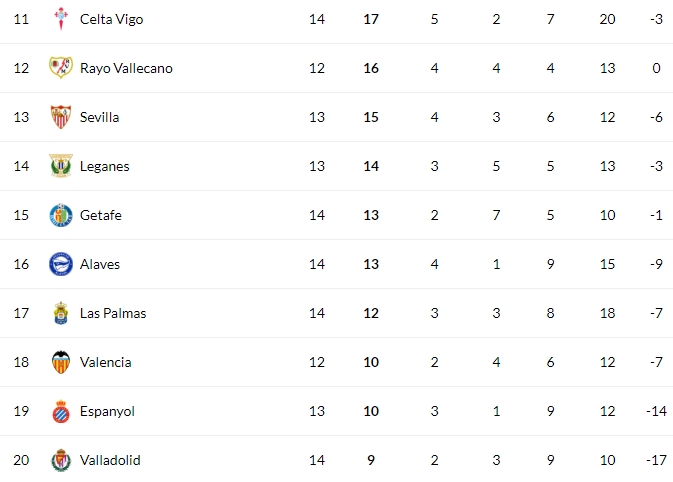Open the Getafe team name link
Image resolution: width=673 pixels, height=482 pixels.
click(101, 215)
